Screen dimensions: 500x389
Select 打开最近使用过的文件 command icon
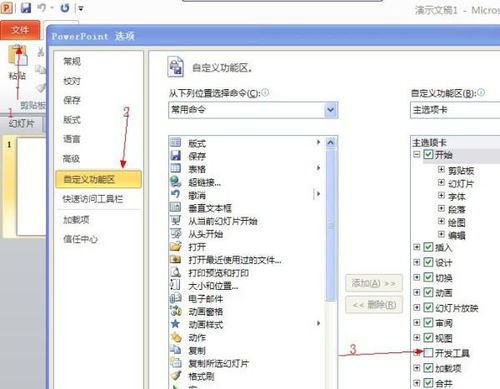coord(175,259)
